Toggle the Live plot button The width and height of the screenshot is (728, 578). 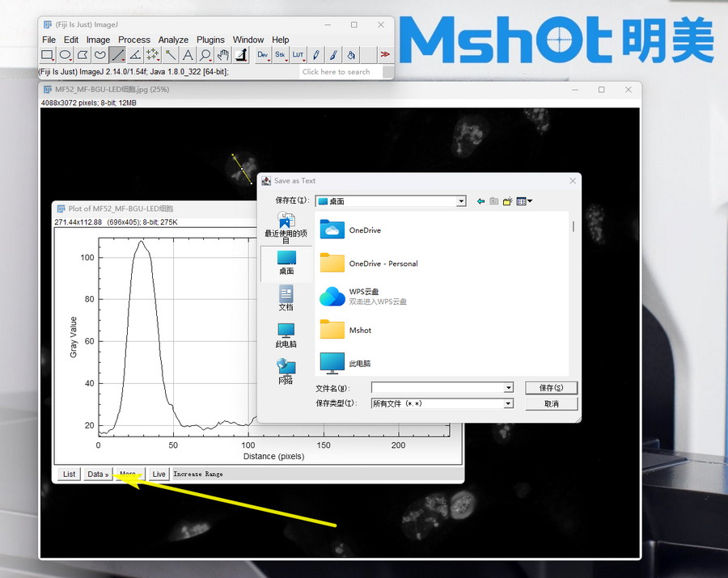[159, 475]
